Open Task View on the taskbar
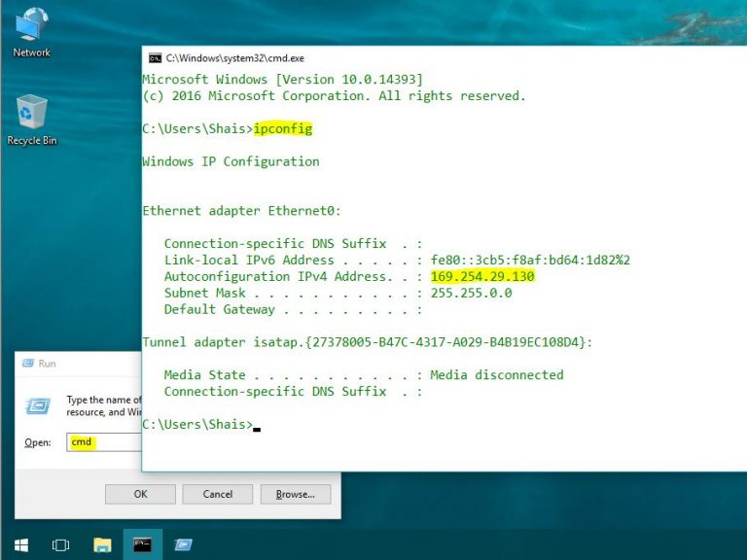Viewport: 747px width, 560px height. click(x=60, y=544)
